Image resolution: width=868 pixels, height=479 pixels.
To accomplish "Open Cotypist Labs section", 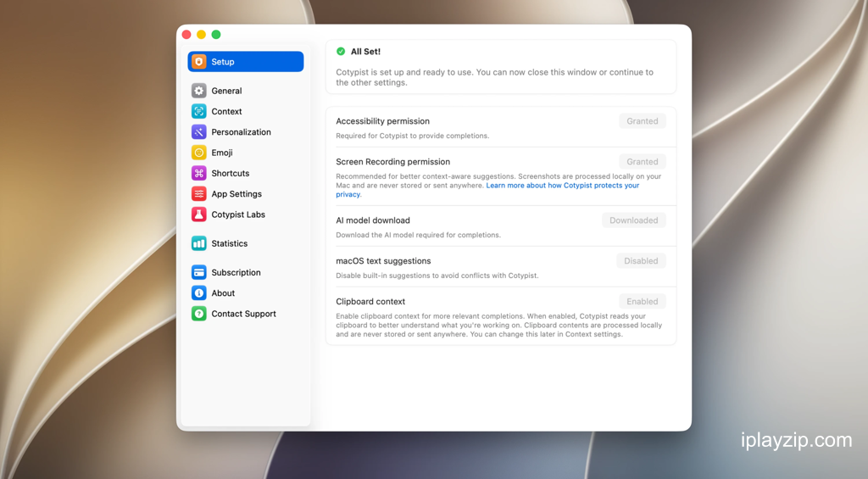I will [x=245, y=214].
